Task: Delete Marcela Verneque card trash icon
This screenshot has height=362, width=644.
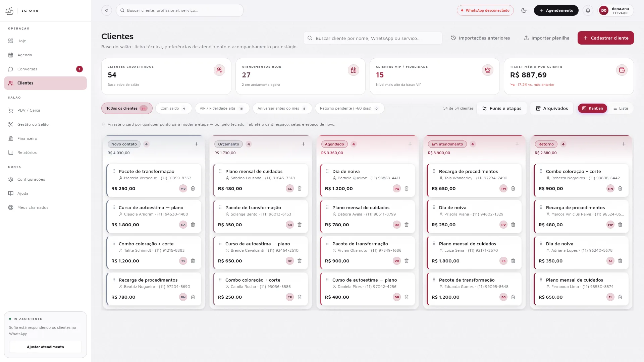Action: click(x=193, y=188)
